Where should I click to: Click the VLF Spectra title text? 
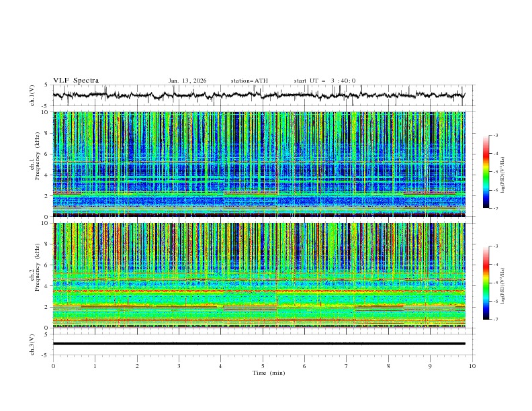pyautogui.click(x=76, y=80)
